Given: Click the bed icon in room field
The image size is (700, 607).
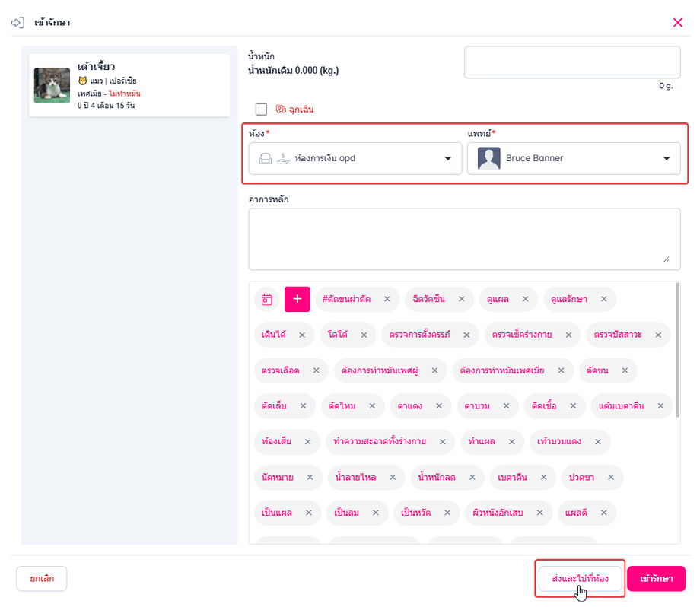Looking at the screenshot, I should click(266, 158).
